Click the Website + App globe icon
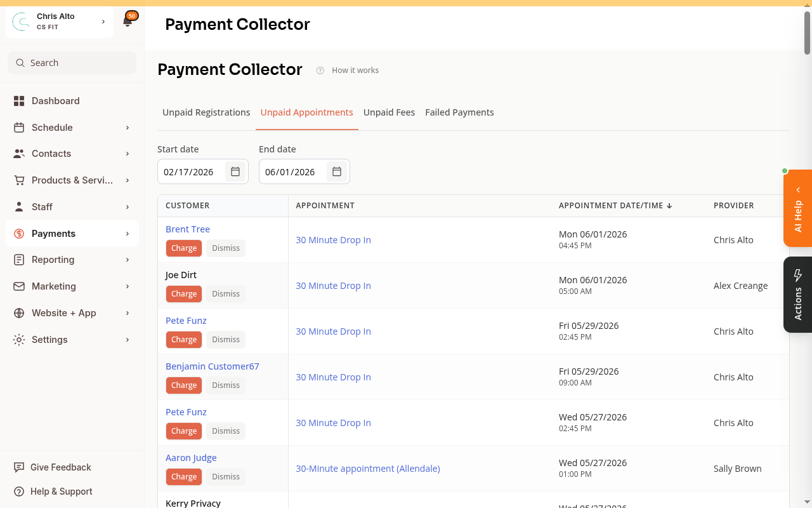Image resolution: width=812 pixels, height=508 pixels. [19, 313]
